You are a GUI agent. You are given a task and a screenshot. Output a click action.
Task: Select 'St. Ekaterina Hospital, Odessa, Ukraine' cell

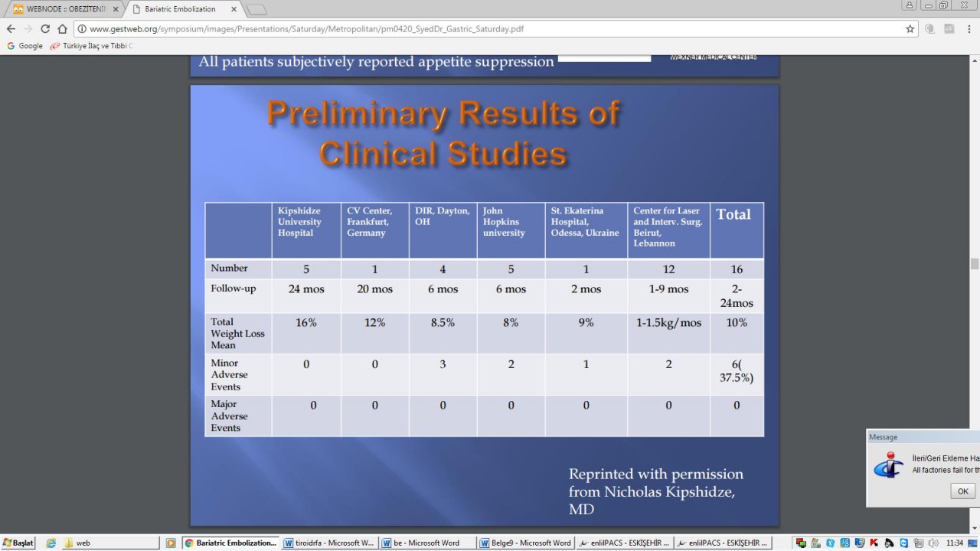click(586, 230)
